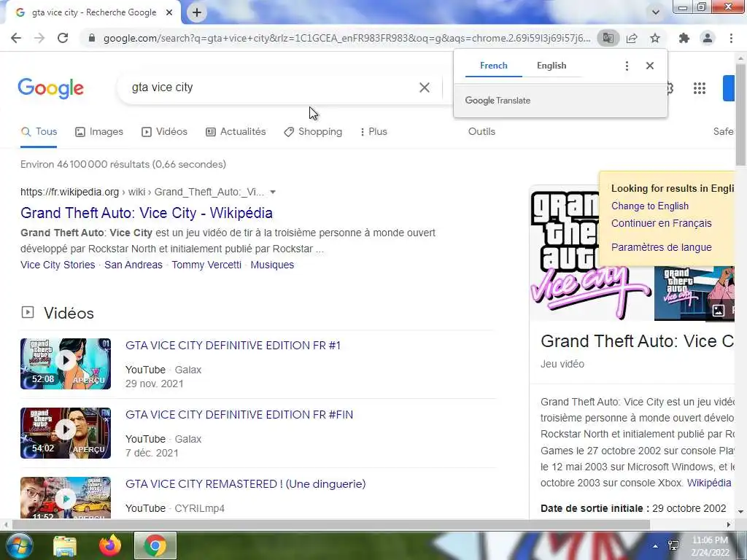Open File Explorer from the taskbar

coord(65,545)
